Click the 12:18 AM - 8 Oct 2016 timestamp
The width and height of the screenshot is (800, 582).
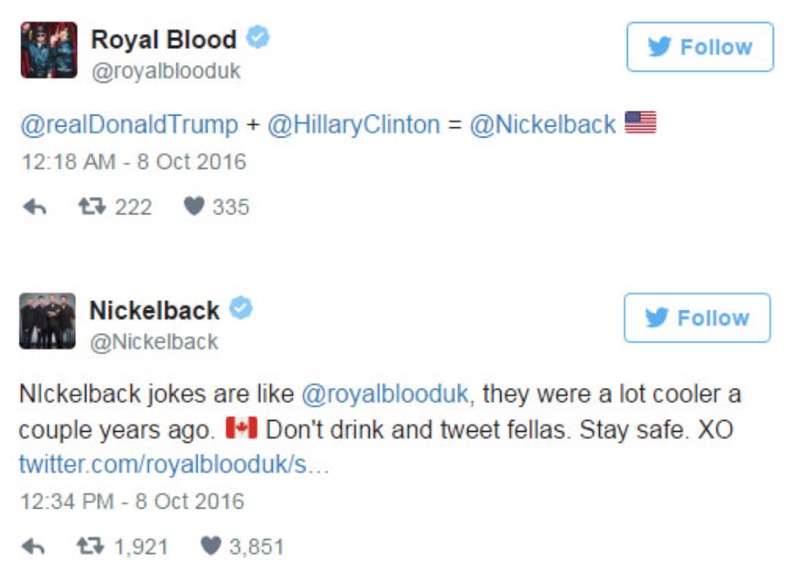(133, 161)
